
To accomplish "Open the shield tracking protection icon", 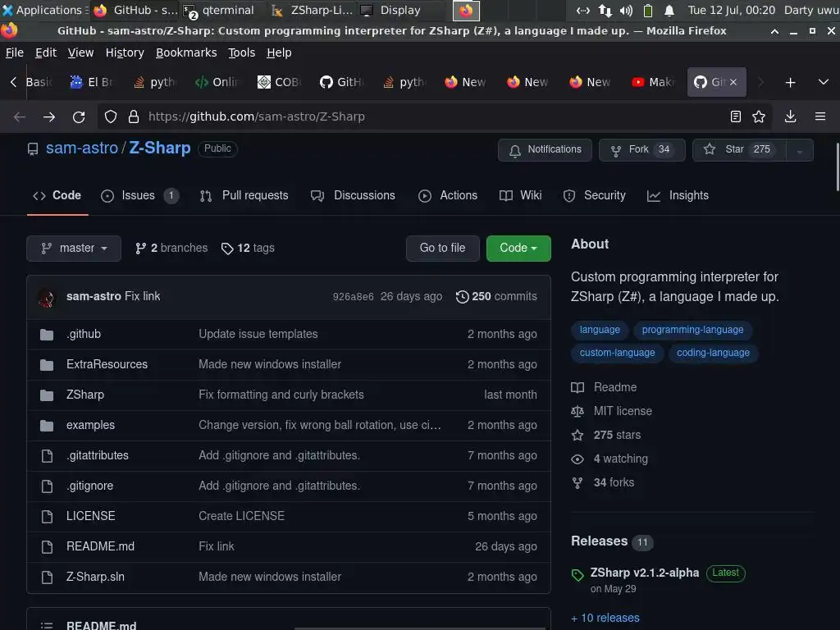I will pyautogui.click(x=111, y=116).
